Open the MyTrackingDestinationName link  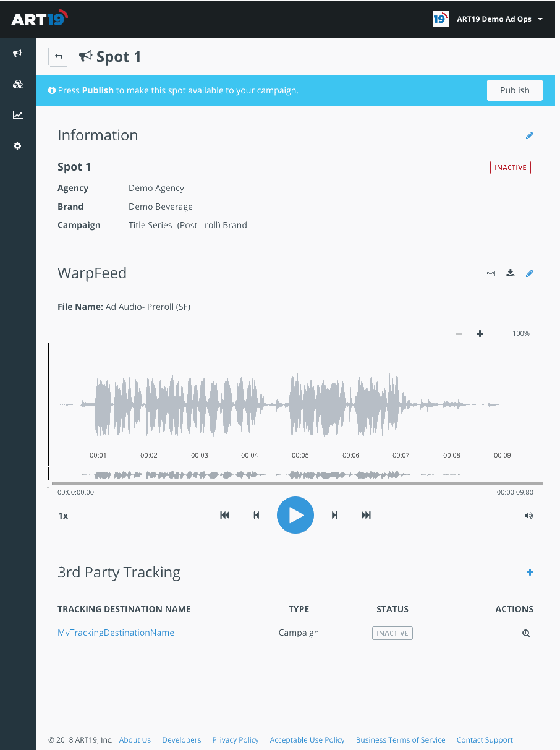click(x=116, y=633)
